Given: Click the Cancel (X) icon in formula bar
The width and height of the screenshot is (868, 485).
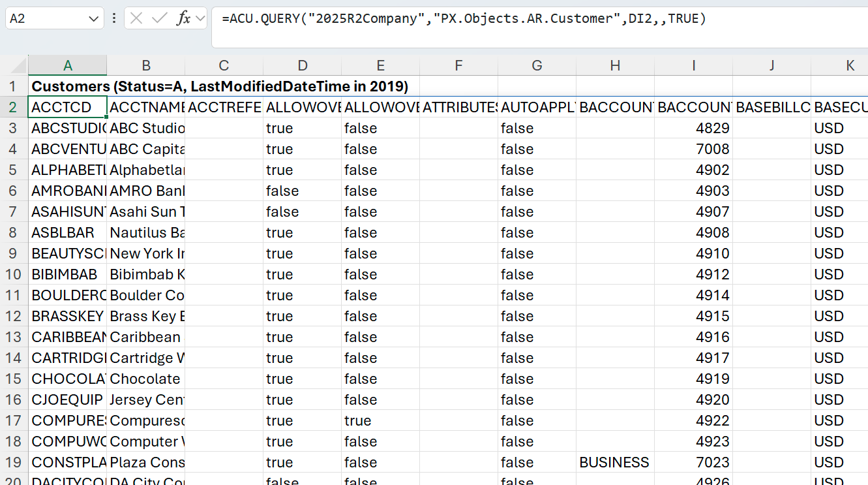Looking at the screenshot, I should point(136,18).
